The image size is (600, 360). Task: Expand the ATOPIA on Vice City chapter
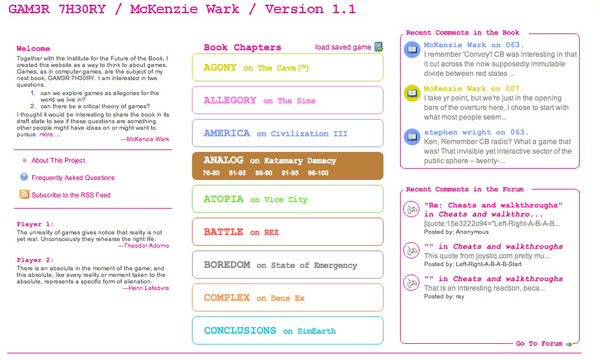click(x=288, y=199)
